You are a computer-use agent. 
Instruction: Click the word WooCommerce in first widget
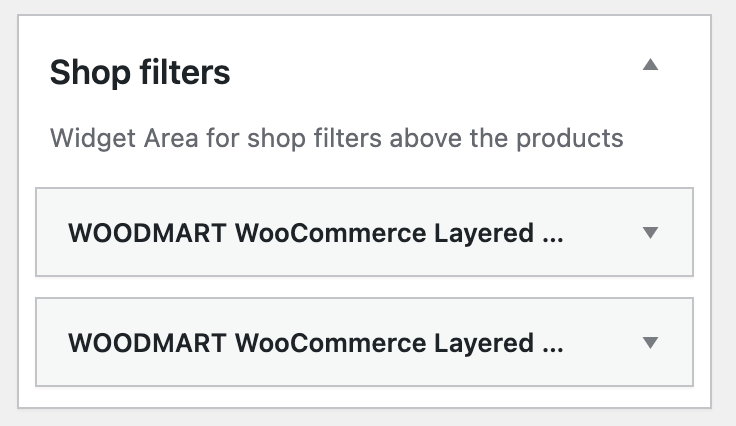pos(330,233)
